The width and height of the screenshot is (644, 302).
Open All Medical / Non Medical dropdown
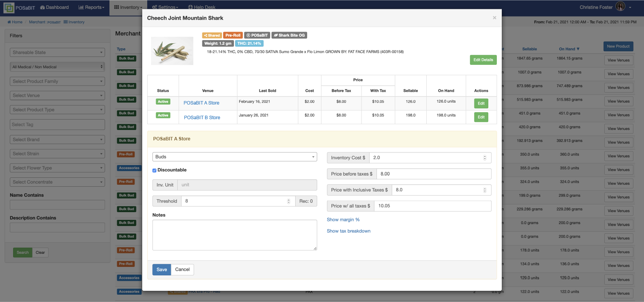[x=57, y=67]
